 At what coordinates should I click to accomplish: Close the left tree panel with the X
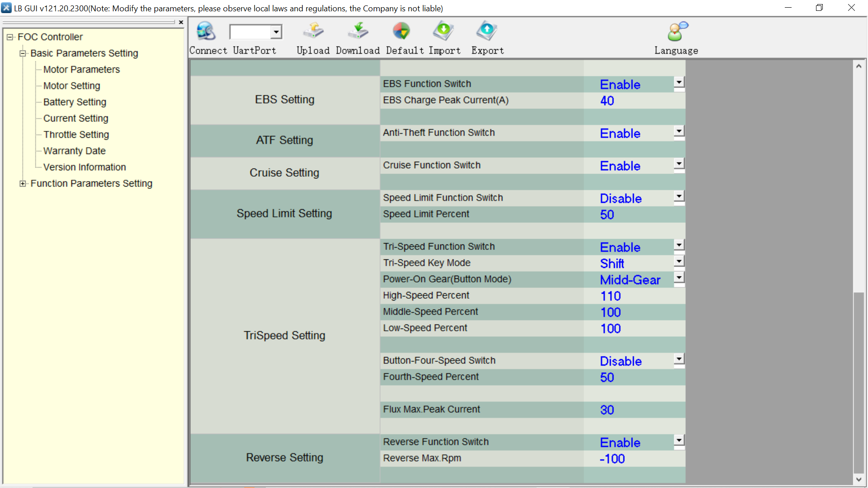(x=181, y=22)
